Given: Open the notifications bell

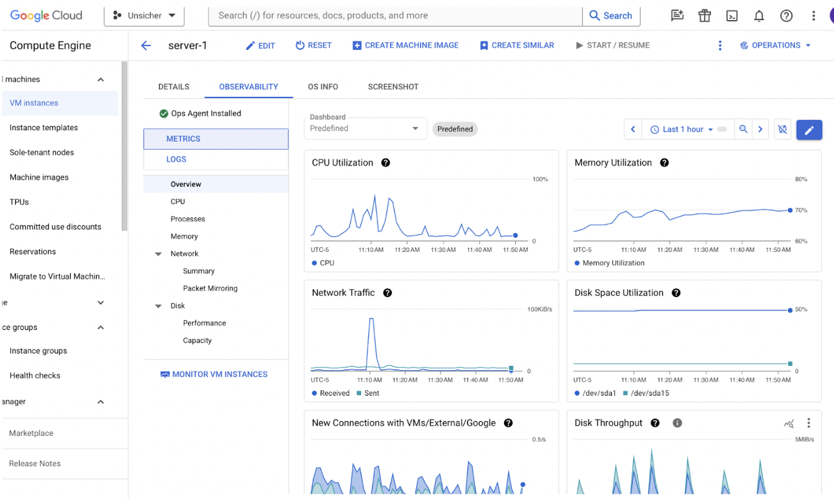Looking at the screenshot, I should [x=759, y=16].
